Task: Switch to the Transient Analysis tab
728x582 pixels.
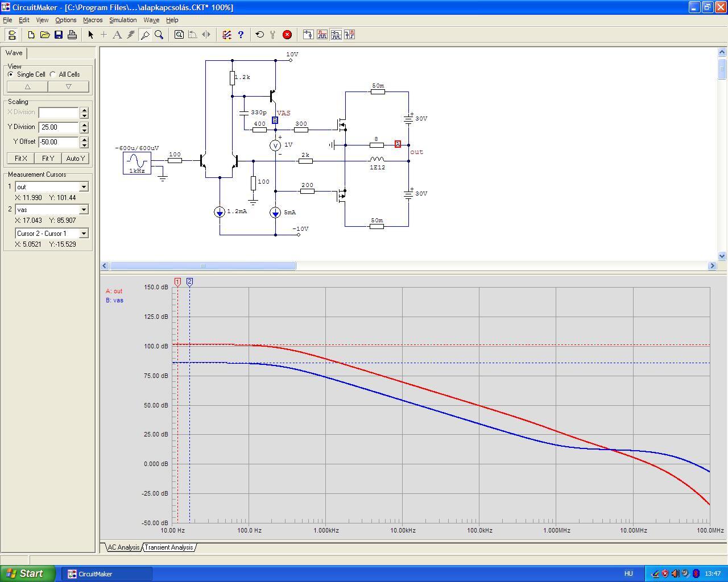Action: pos(169,547)
